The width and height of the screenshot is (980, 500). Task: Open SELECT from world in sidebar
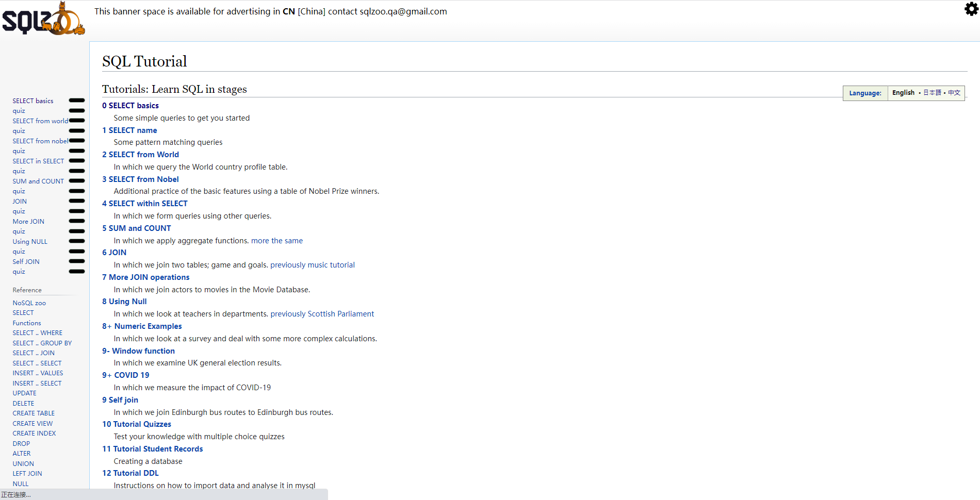pyautogui.click(x=40, y=121)
